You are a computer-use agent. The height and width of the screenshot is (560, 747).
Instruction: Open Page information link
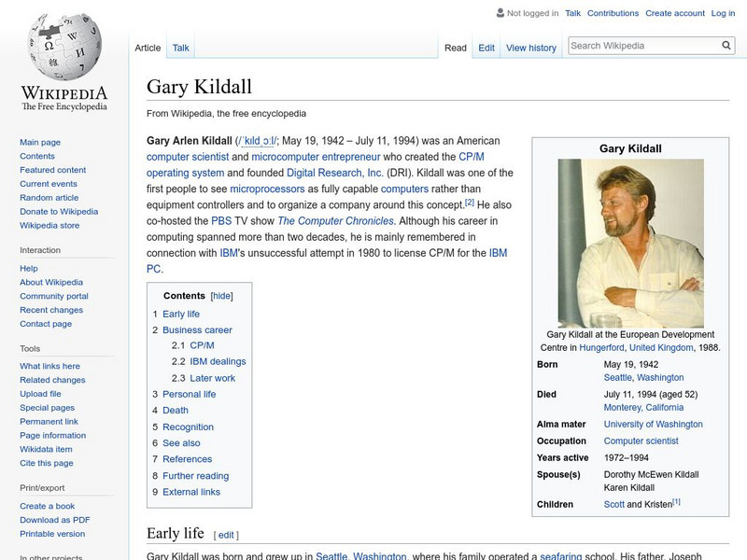pyautogui.click(x=53, y=435)
